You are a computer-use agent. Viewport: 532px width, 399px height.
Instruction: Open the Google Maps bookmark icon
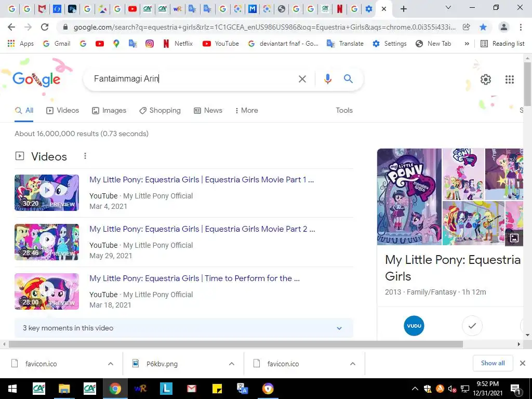pos(116,44)
